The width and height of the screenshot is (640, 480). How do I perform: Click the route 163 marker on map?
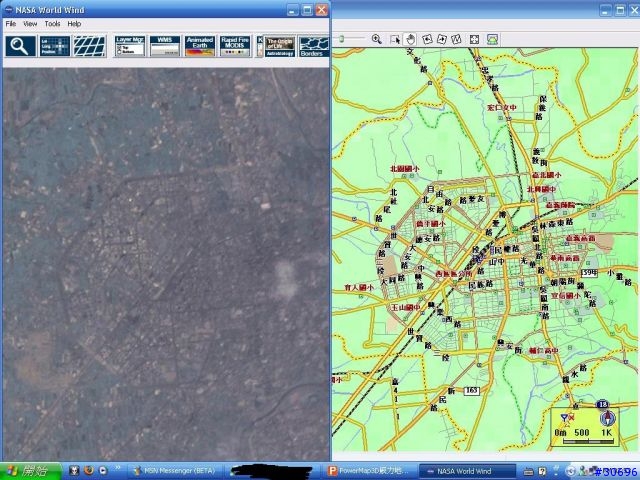click(471, 390)
